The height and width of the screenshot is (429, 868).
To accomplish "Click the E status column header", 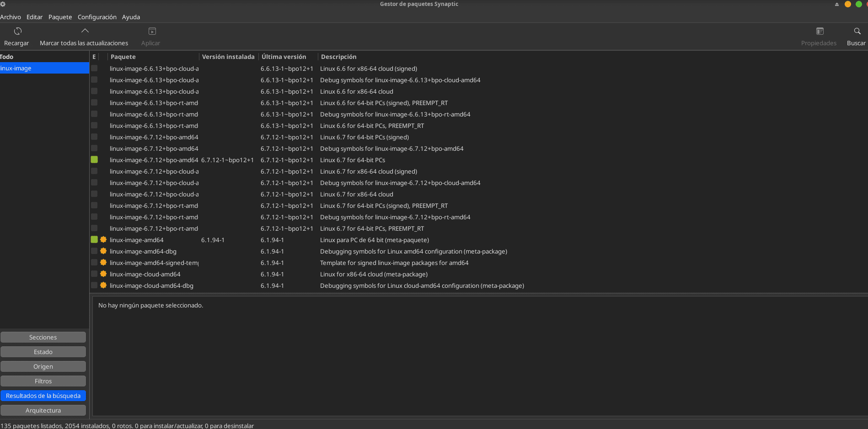I will [94, 57].
